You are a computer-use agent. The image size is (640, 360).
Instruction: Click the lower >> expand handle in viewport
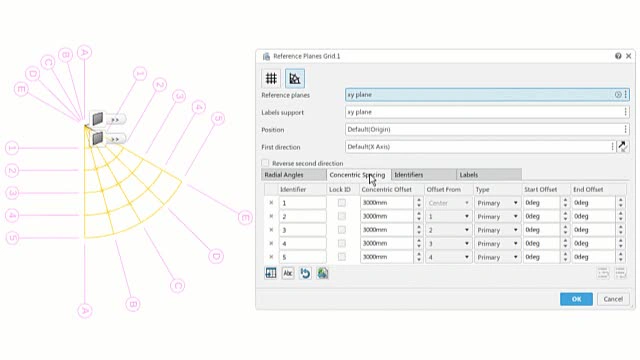[116, 139]
